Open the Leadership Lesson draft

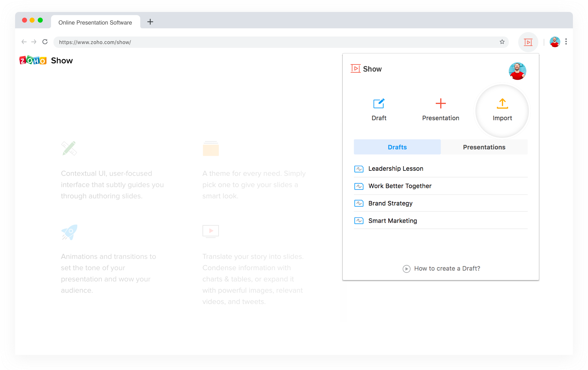point(441,169)
